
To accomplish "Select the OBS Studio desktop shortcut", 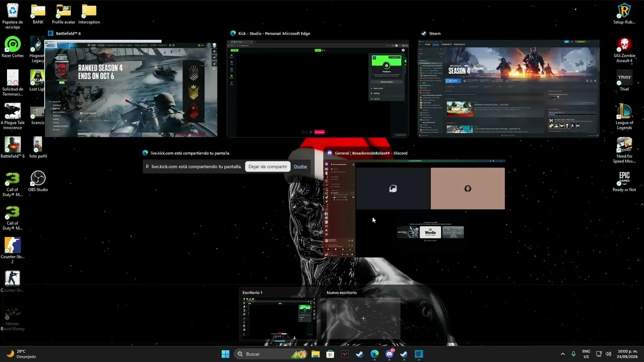I will (38, 182).
